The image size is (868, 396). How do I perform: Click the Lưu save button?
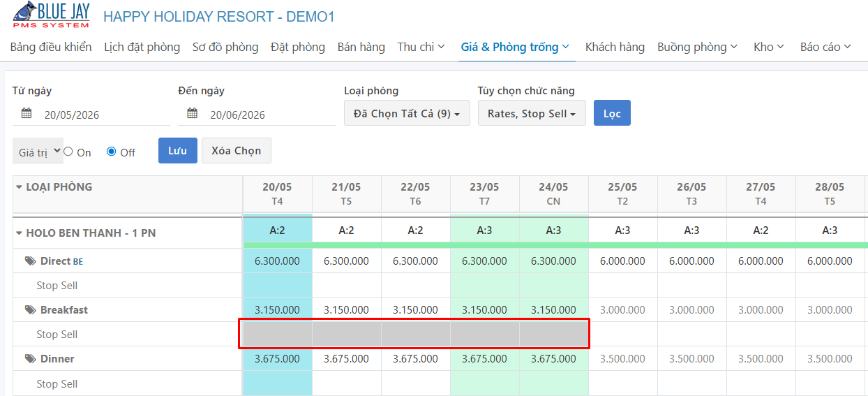178,150
